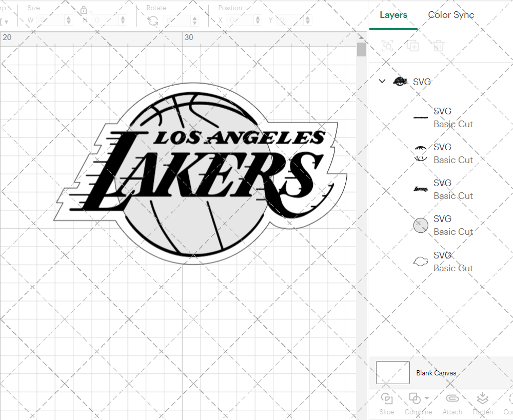Screen dimensions: 513x420
Task: Select the Los Angeles text layer thumbnail
Action: tap(421, 117)
